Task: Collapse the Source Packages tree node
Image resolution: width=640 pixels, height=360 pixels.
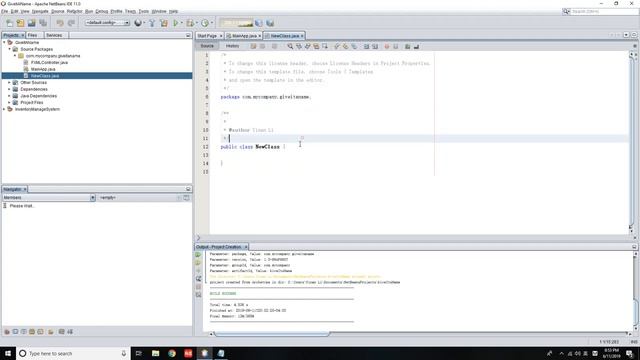Action: [x=9, y=49]
